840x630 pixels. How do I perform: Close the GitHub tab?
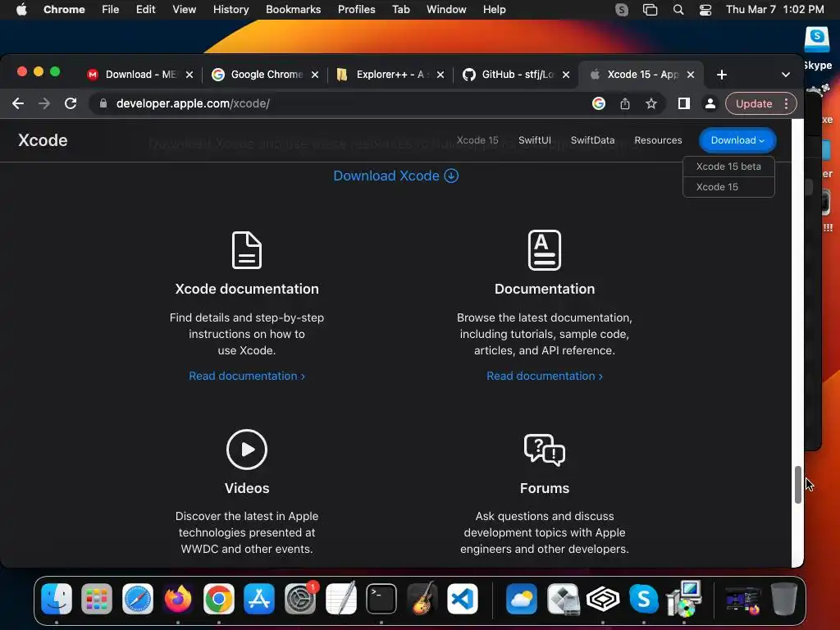click(566, 75)
